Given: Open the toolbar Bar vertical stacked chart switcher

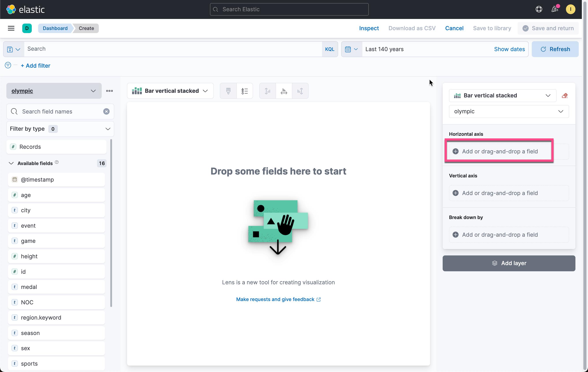Looking at the screenshot, I should coord(170,91).
